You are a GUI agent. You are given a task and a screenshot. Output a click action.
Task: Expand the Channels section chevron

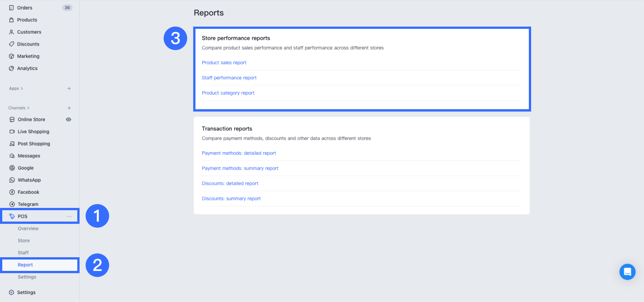click(28, 108)
